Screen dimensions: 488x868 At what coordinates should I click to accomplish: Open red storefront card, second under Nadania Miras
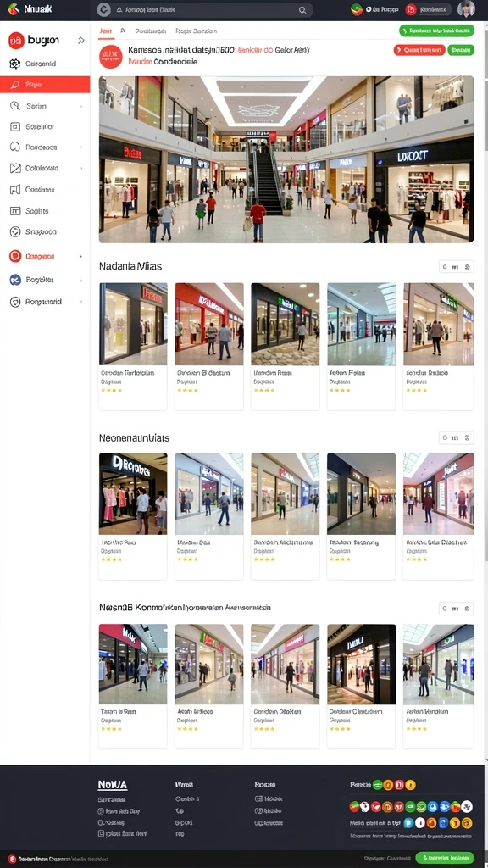coord(209,324)
